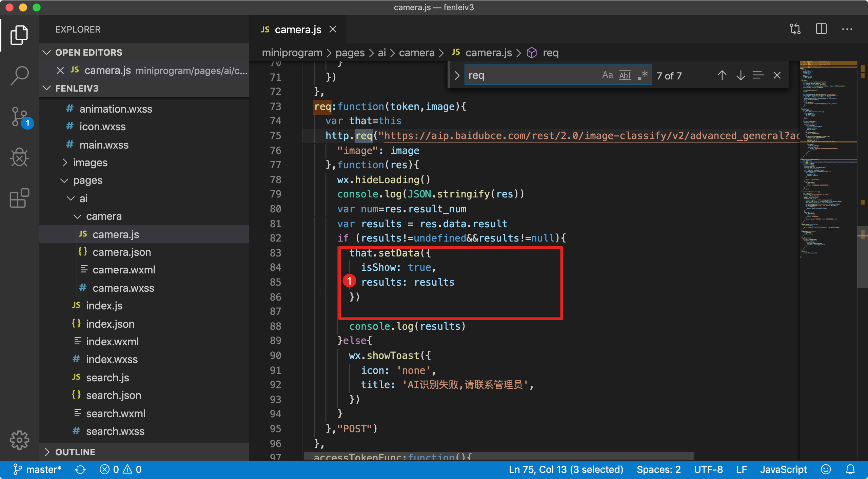Click the notifications bell in status bar
The height and width of the screenshot is (479, 868).
pos(850,470)
